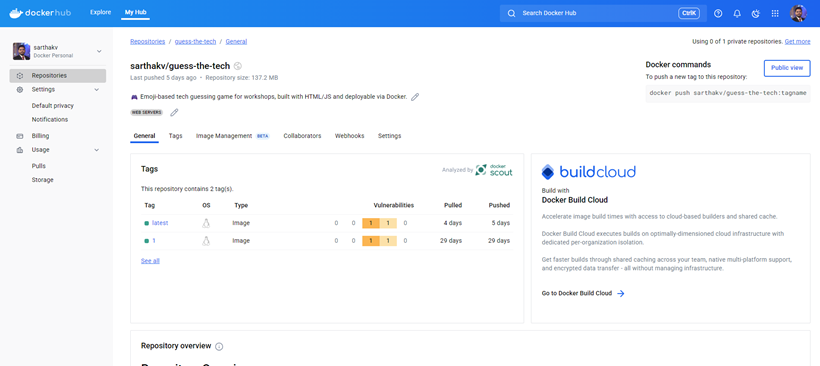Click the Ctrl+K shortcut badge
Screen dimensions: 820x366
coord(689,14)
